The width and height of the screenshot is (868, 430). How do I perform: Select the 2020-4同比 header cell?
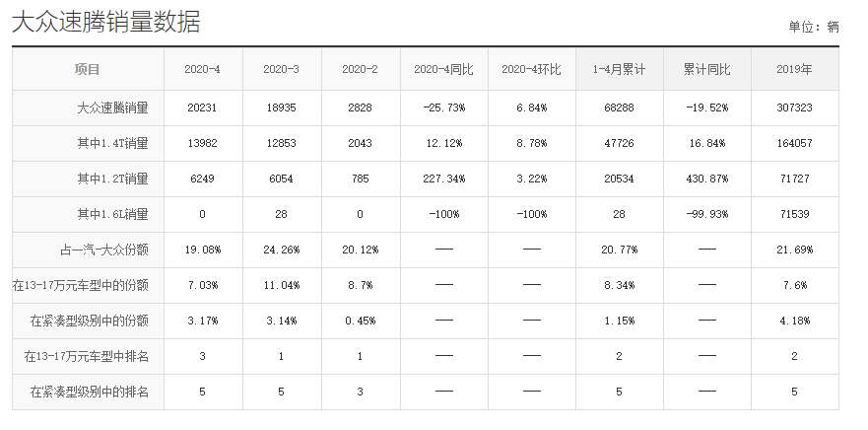[444, 69]
